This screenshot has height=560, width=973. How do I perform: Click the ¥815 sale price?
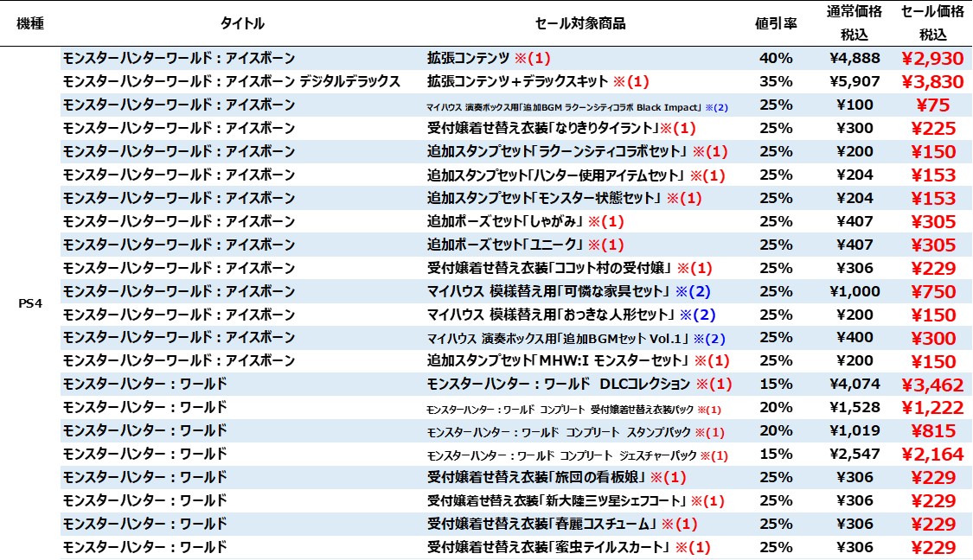tap(932, 431)
